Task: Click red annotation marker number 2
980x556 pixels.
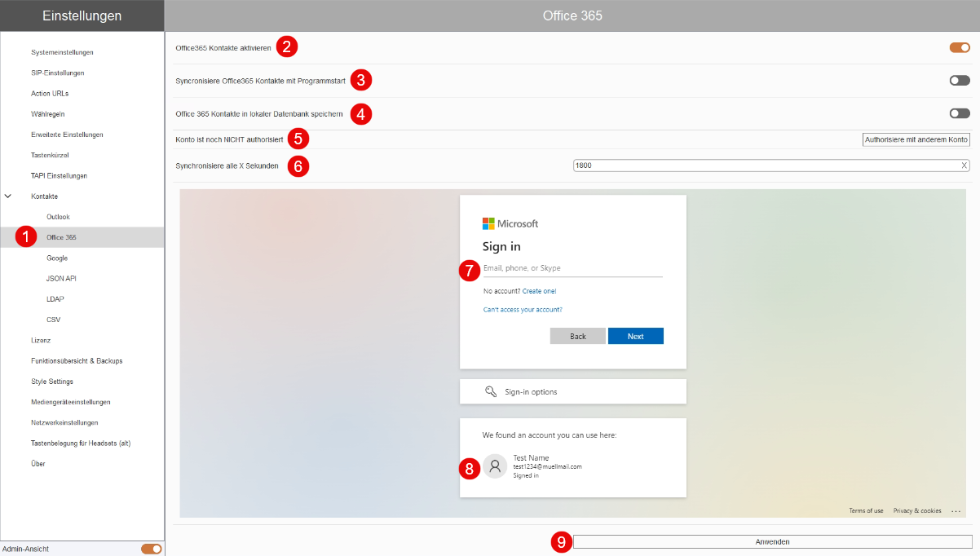Action: tap(286, 46)
